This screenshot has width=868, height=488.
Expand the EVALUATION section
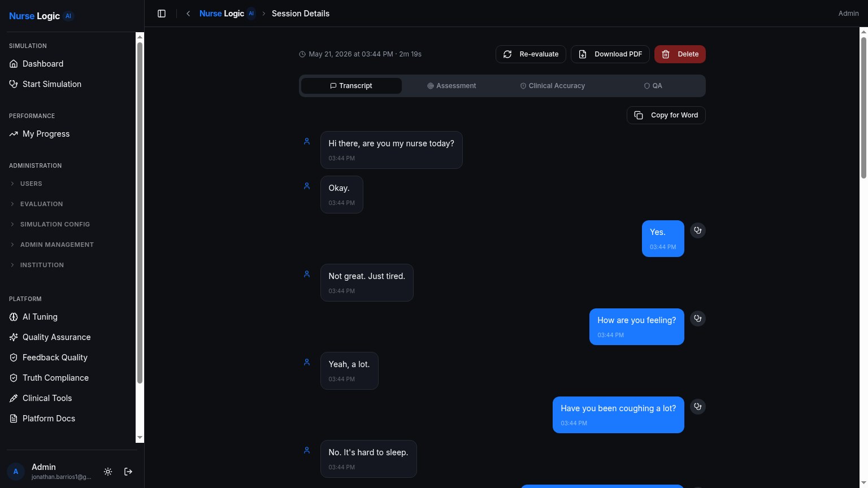pos(68,204)
